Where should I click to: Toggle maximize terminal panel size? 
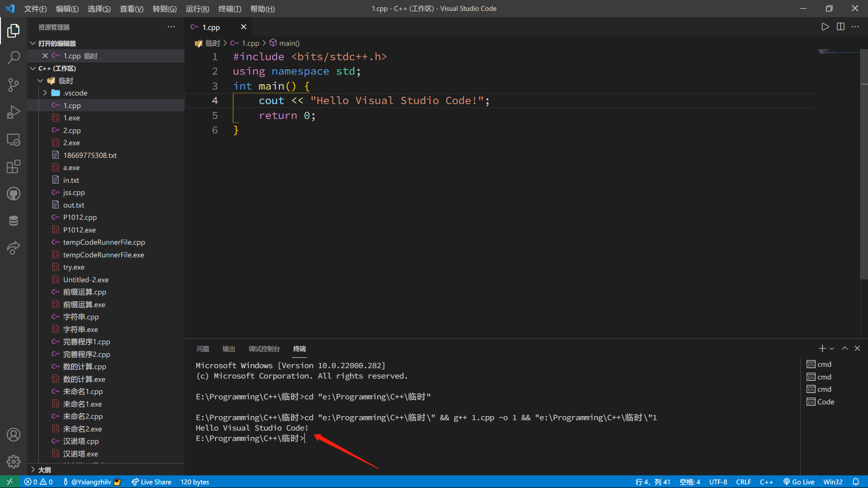coord(844,348)
